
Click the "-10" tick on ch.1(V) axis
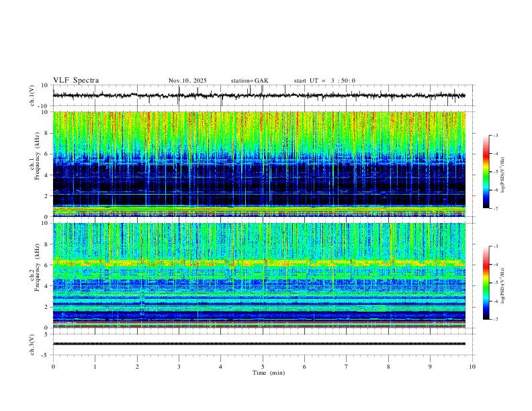(x=44, y=106)
